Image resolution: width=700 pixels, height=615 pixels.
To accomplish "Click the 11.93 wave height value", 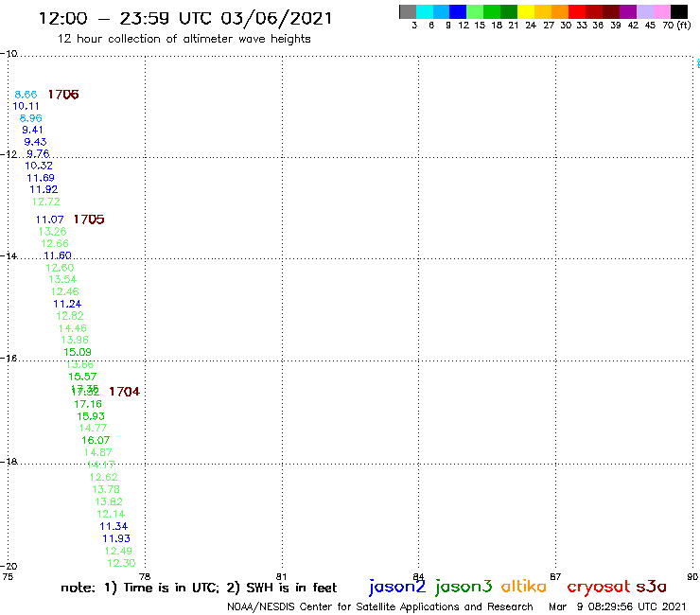I will coord(116,538).
